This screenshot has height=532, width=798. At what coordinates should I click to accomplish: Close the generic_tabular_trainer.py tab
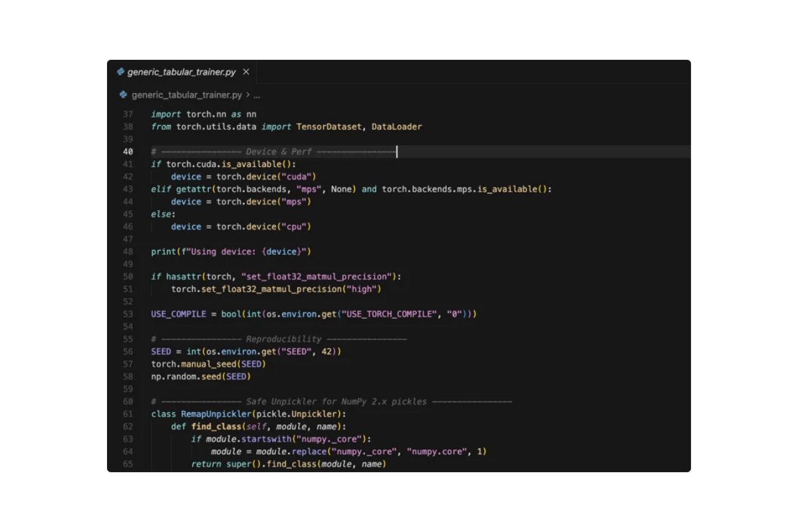point(246,72)
